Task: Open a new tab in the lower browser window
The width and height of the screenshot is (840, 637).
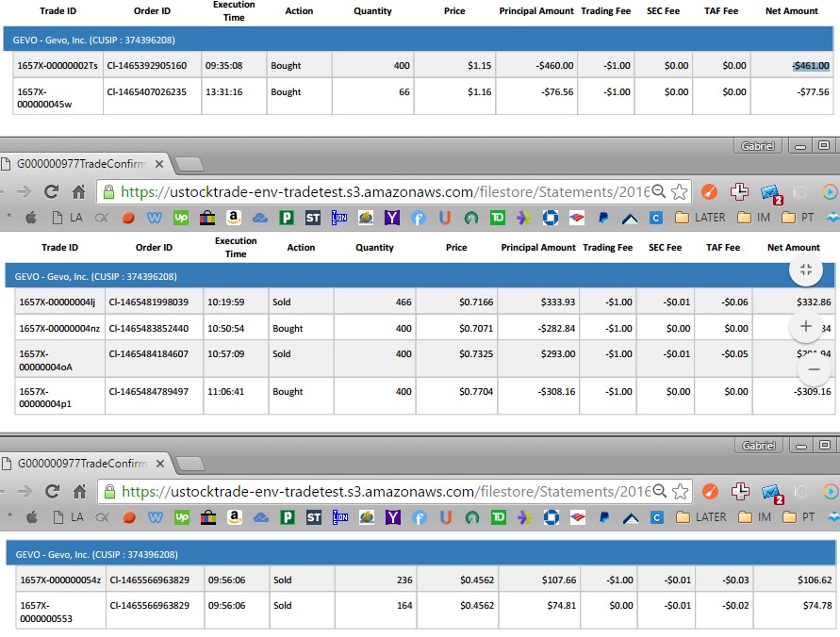Action: click(x=189, y=464)
